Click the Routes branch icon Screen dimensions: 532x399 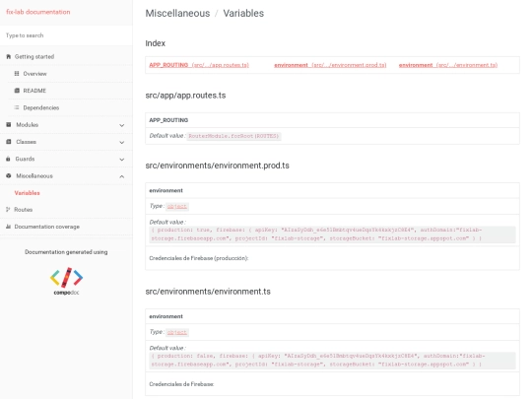[x=8, y=209]
